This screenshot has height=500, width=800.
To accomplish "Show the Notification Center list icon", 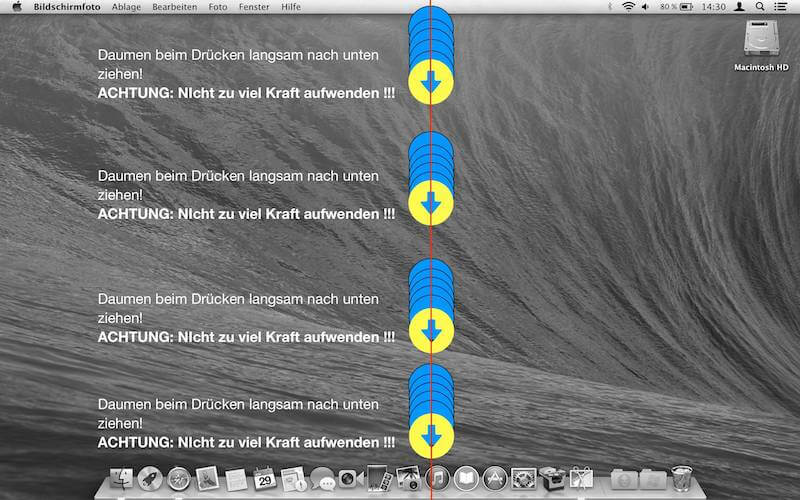I will (780, 7).
